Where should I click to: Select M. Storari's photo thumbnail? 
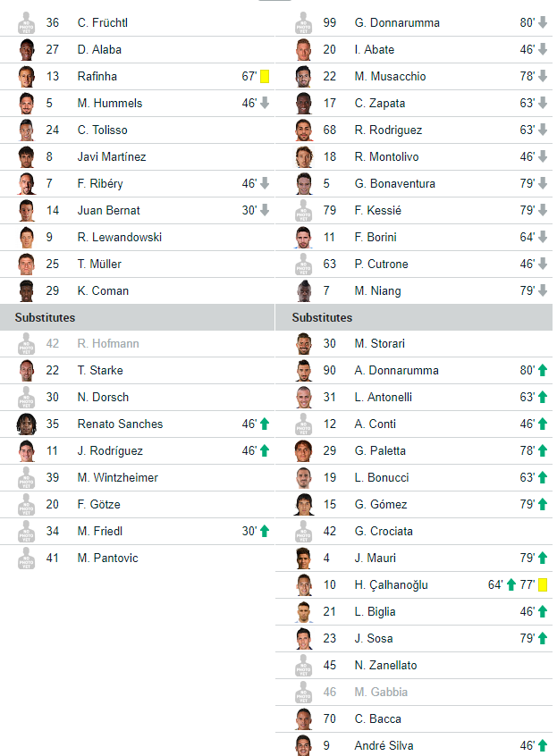pyautogui.click(x=304, y=343)
